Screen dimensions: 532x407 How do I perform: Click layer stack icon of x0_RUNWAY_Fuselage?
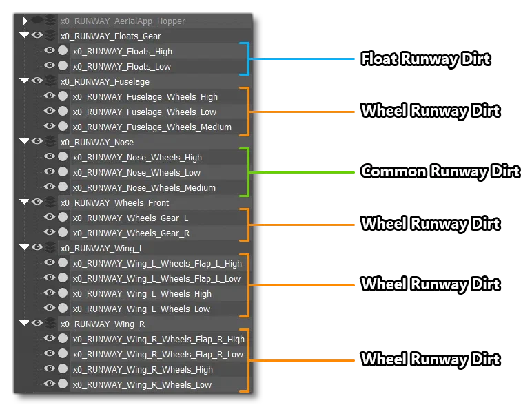[50, 81]
